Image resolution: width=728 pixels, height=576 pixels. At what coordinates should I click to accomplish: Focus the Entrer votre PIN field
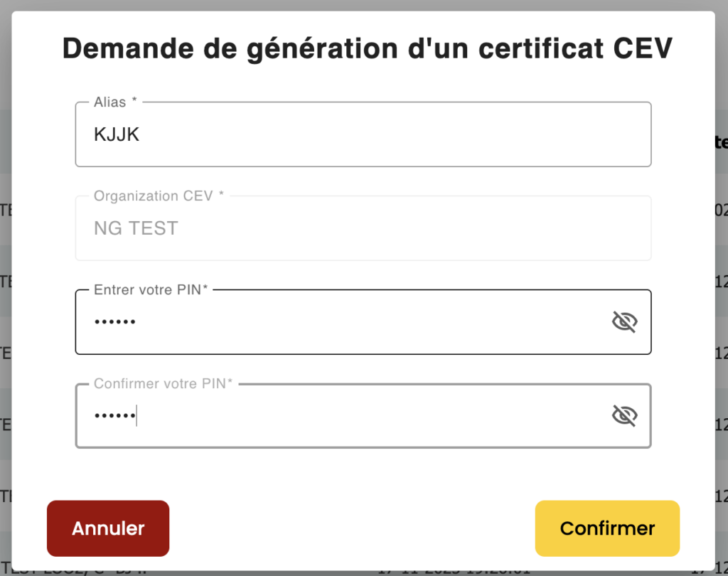(x=341, y=322)
